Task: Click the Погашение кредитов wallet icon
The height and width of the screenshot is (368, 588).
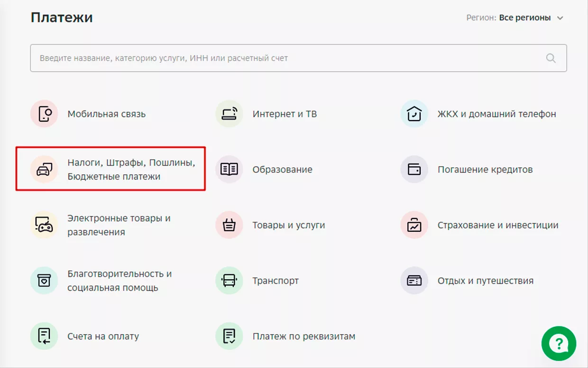Action: pos(414,170)
